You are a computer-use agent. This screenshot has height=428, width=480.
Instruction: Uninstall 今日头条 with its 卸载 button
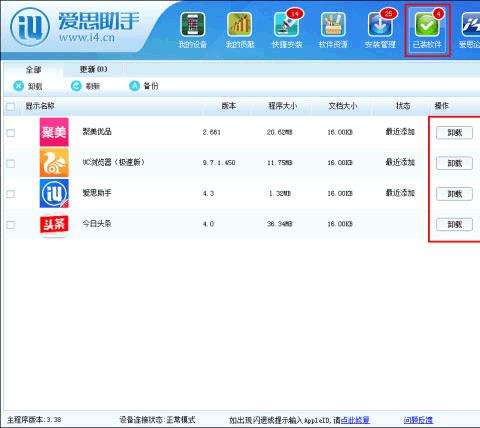[x=454, y=225]
